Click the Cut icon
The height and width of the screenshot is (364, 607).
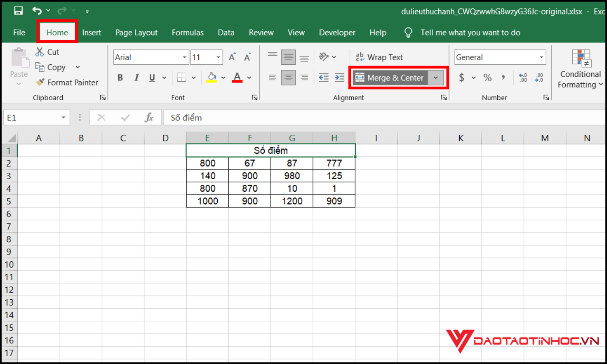40,52
